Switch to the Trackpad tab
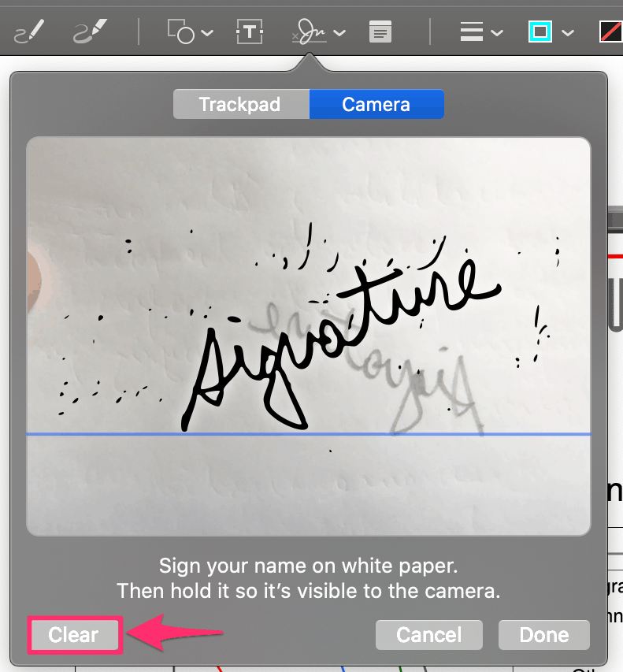Screen dimensions: 623x672 241,104
